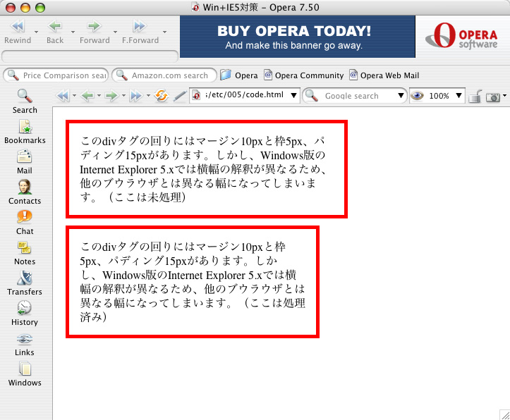Open the Search panel in the sidebar
The height and width of the screenshot is (420, 510).
pyautogui.click(x=25, y=101)
